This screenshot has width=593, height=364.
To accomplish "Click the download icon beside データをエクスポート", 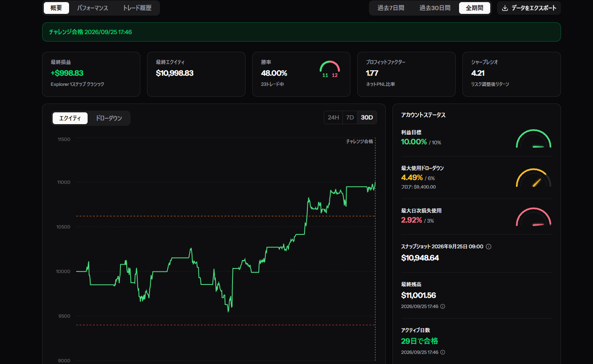I will coord(505,8).
